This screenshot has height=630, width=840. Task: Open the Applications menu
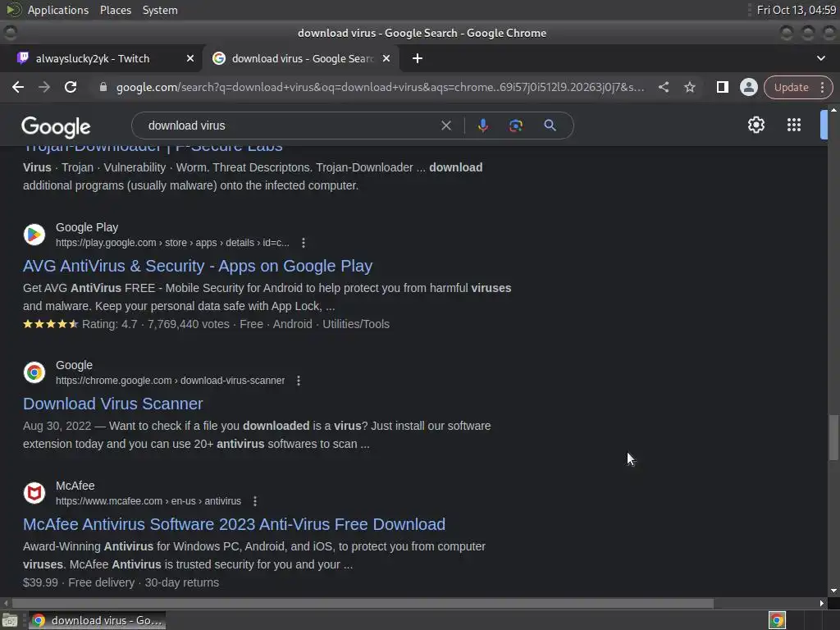coord(58,10)
